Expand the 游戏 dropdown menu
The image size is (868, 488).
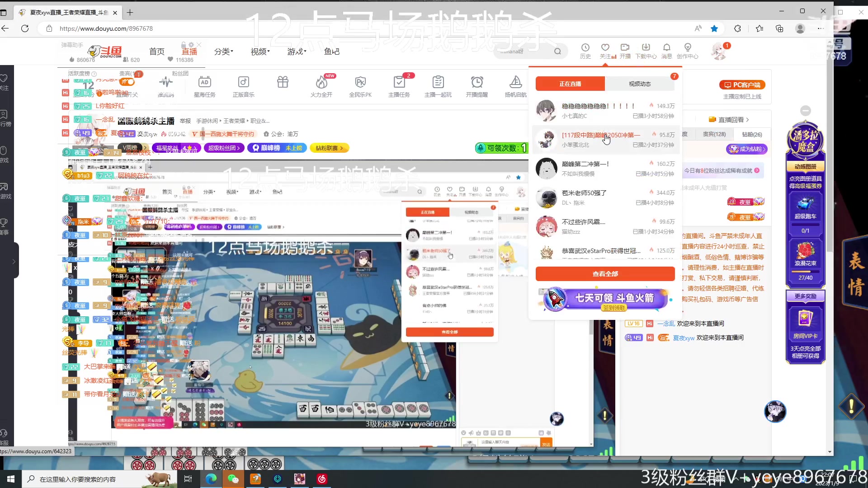click(297, 52)
